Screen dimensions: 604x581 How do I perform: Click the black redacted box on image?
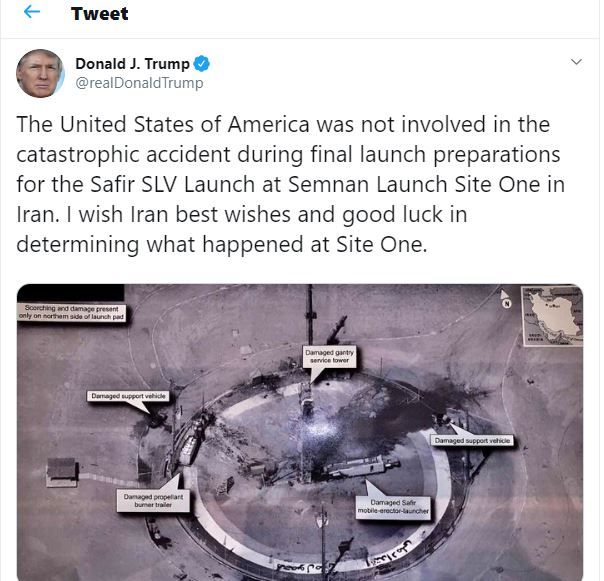tap(71, 293)
